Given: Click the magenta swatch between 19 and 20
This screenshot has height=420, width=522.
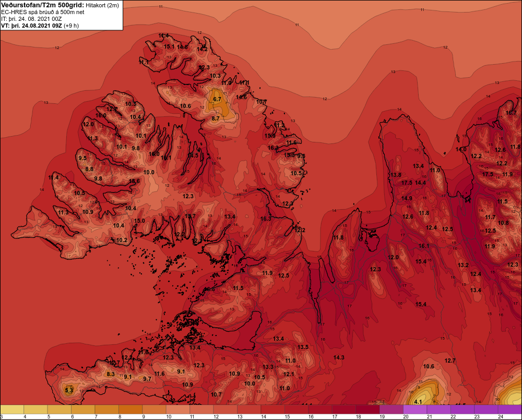Looking at the screenshot, I should 391,410.
